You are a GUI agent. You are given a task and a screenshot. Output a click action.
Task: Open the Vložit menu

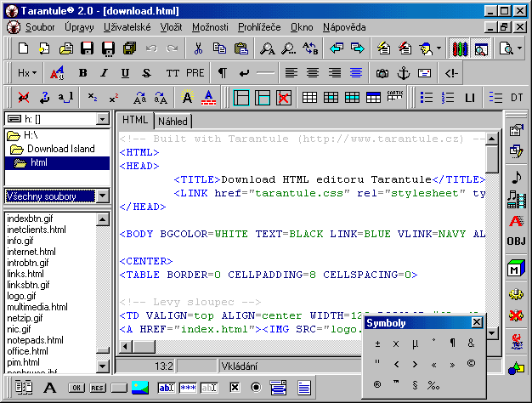coord(172,27)
